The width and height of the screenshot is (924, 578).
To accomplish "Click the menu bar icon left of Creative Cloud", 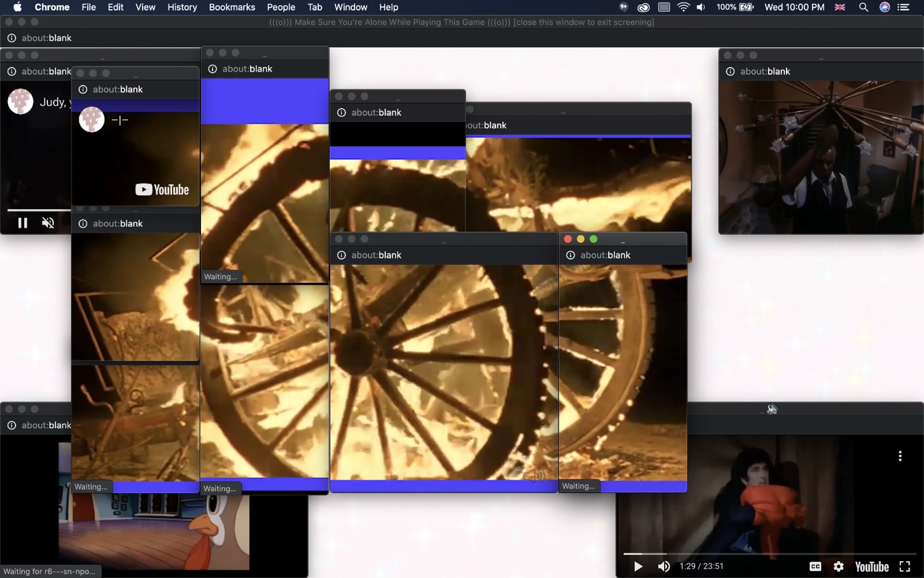I will coord(623,7).
